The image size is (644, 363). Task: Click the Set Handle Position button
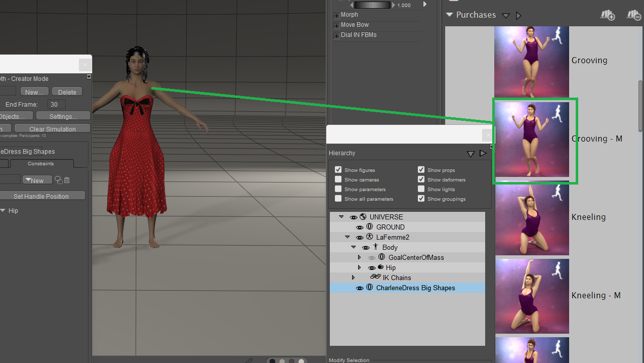(41, 196)
